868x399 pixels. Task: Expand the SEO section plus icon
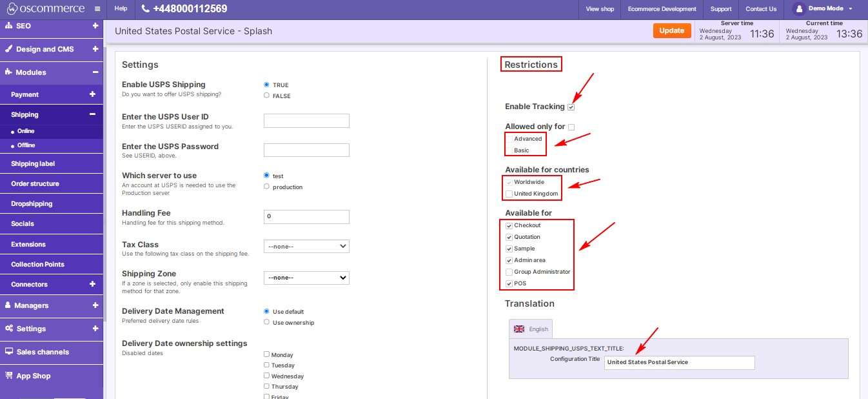[x=95, y=26]
